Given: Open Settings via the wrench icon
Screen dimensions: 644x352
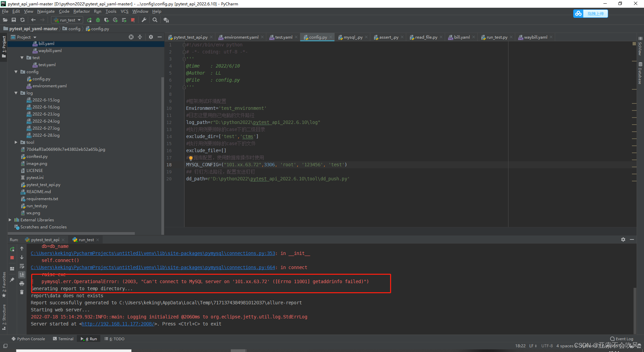Looking at the screenshot, I should [144, 20].
